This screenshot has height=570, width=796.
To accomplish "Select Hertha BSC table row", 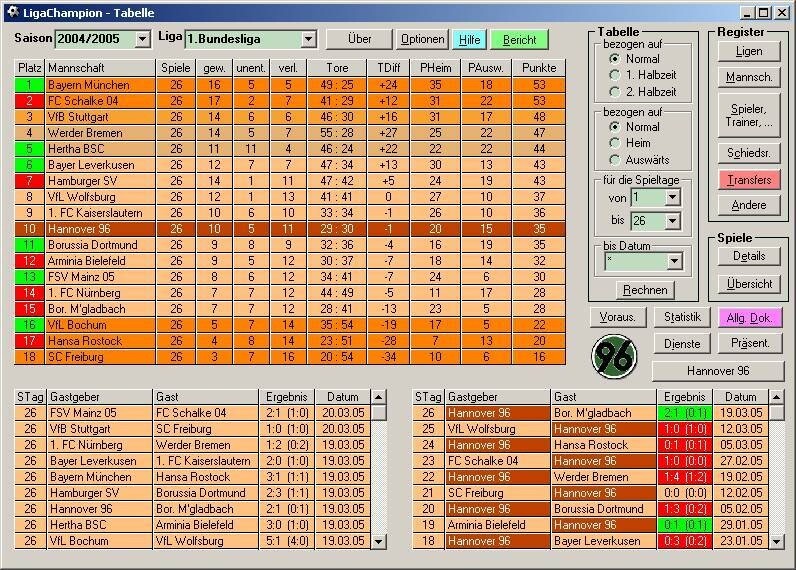I will click(x=289, y=149).
